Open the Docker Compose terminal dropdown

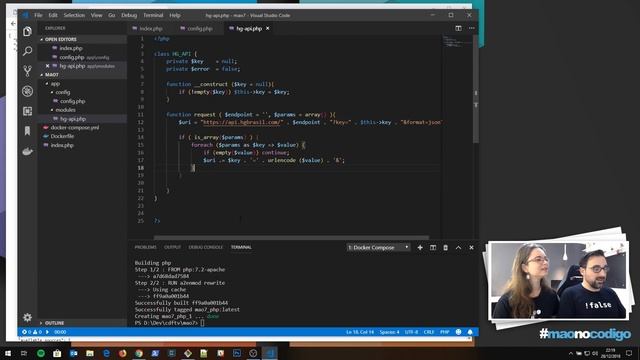point(378,247)
